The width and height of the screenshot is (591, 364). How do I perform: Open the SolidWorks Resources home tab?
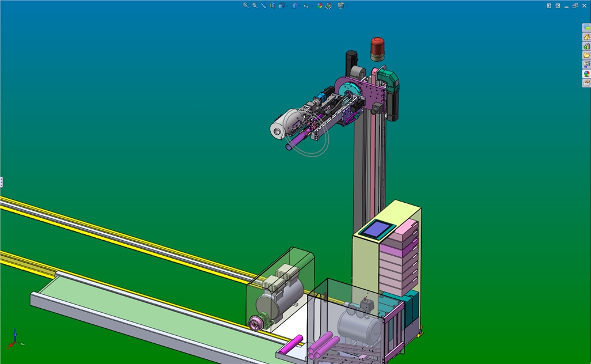point(586,37)
